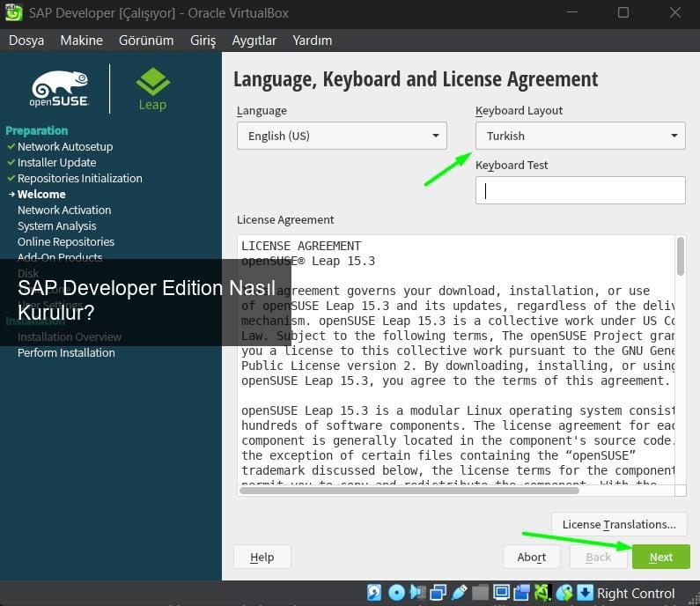Image resolution: width=700 pixels, height=606 pixels.
Task: Click the optical disc status icon
Action: [396, 593]
